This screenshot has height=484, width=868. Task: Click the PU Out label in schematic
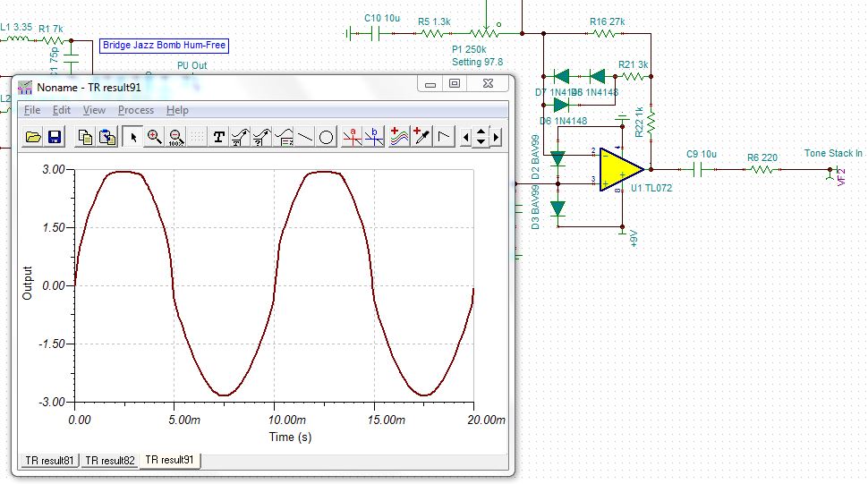192,65
